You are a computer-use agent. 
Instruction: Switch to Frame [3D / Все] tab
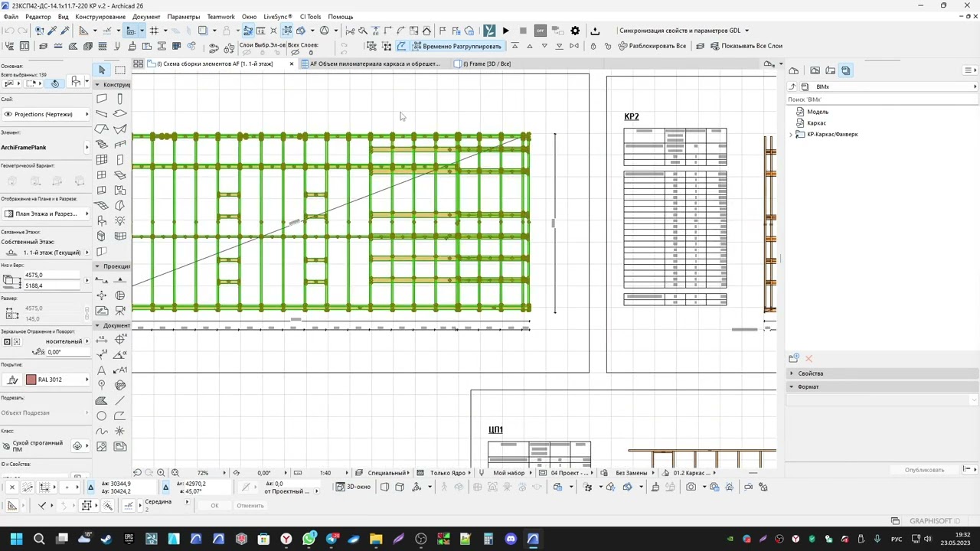coord(487,64)
